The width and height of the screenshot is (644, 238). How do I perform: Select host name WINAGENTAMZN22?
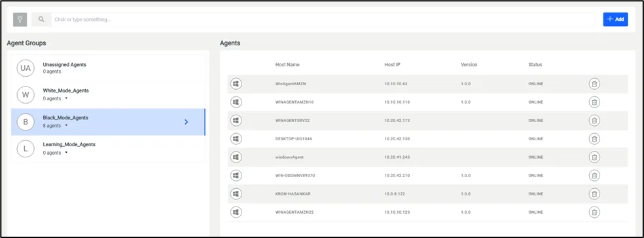coord(294,212)
